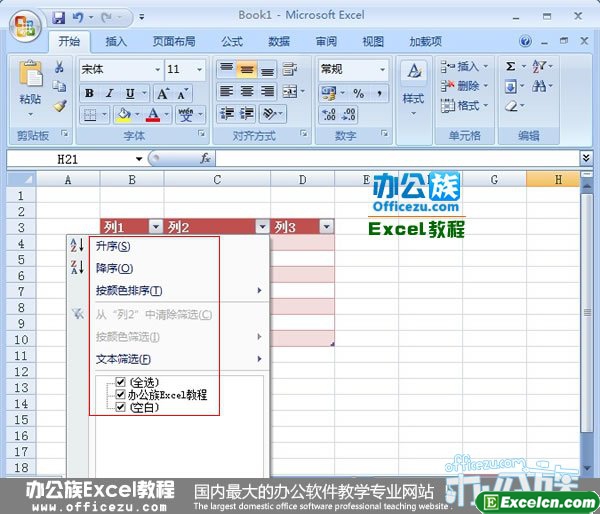Viewport: 600px width, 514px height.
Task: Cut selection with the scissors icon
Action: click(59, 67)
